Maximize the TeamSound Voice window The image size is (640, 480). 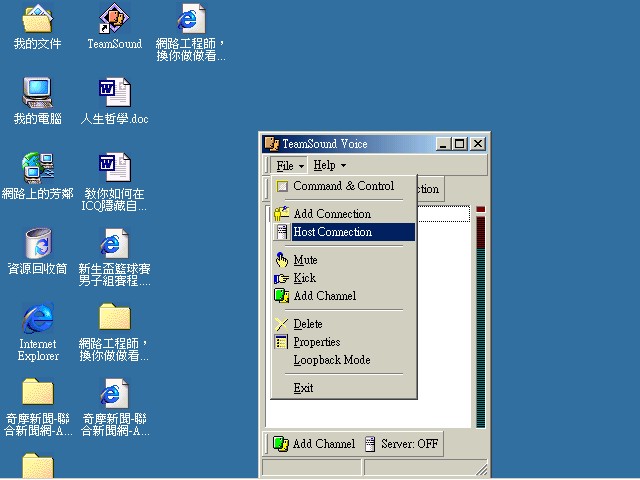click(x=460, y=144)
